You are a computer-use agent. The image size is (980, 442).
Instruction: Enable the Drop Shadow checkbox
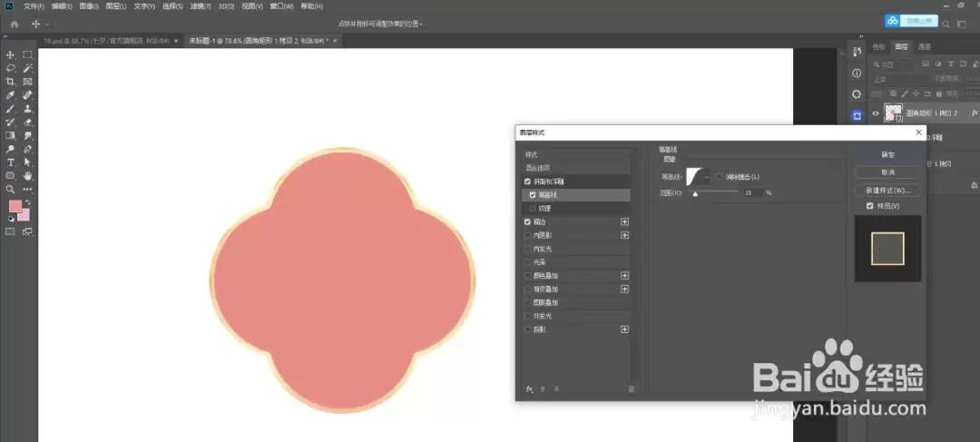(528, 329)
